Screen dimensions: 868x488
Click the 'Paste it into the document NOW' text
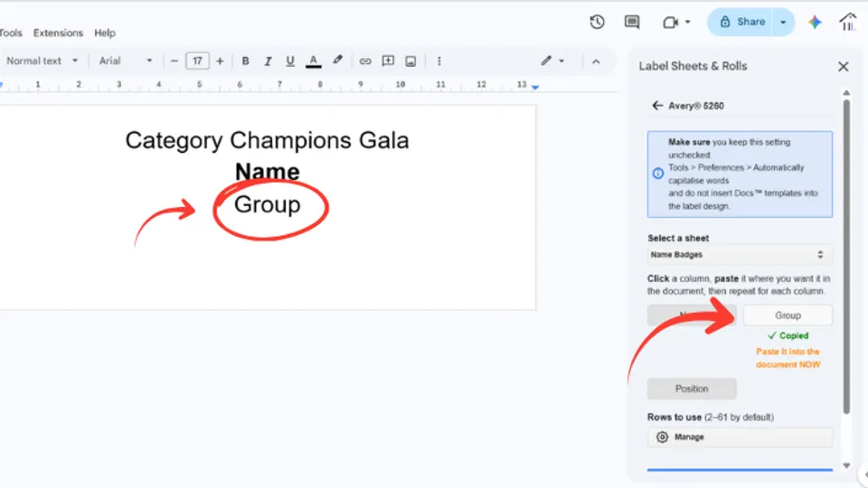pos(788,358)
